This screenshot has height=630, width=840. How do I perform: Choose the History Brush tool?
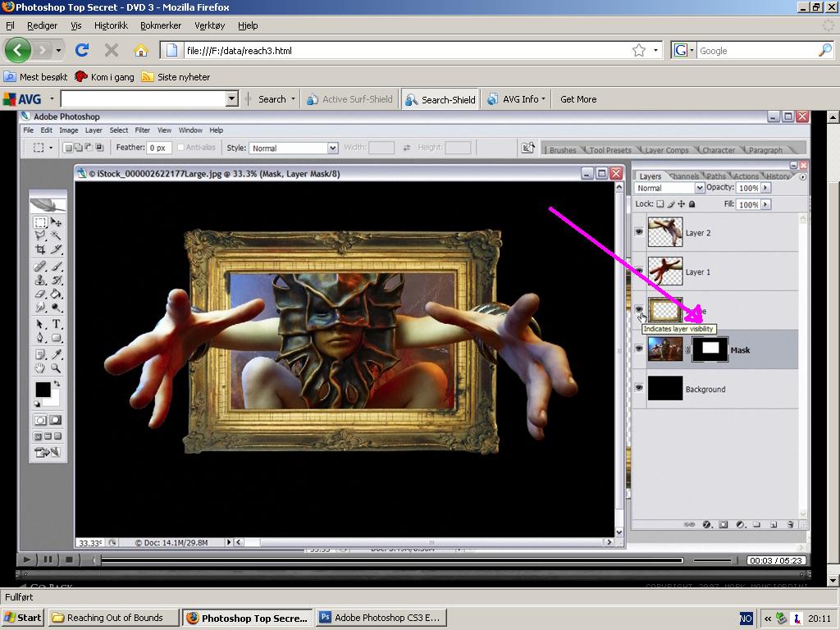coord(56,281)
